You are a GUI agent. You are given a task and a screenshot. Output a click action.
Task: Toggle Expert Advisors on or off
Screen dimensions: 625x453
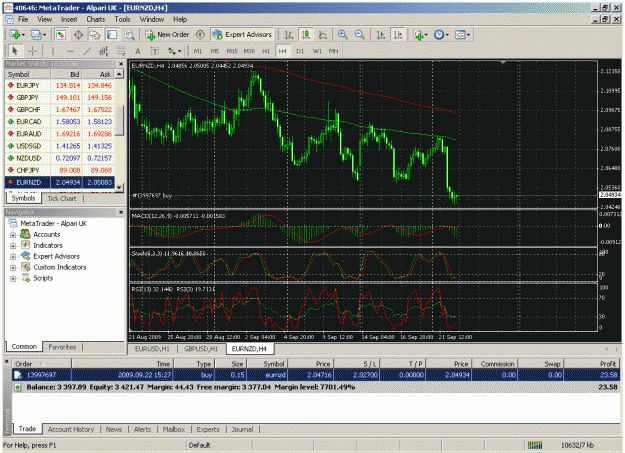click(x=243, y=35)
